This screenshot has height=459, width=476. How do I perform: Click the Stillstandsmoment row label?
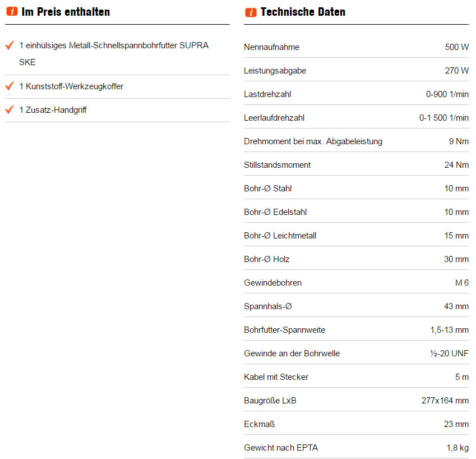277,165
